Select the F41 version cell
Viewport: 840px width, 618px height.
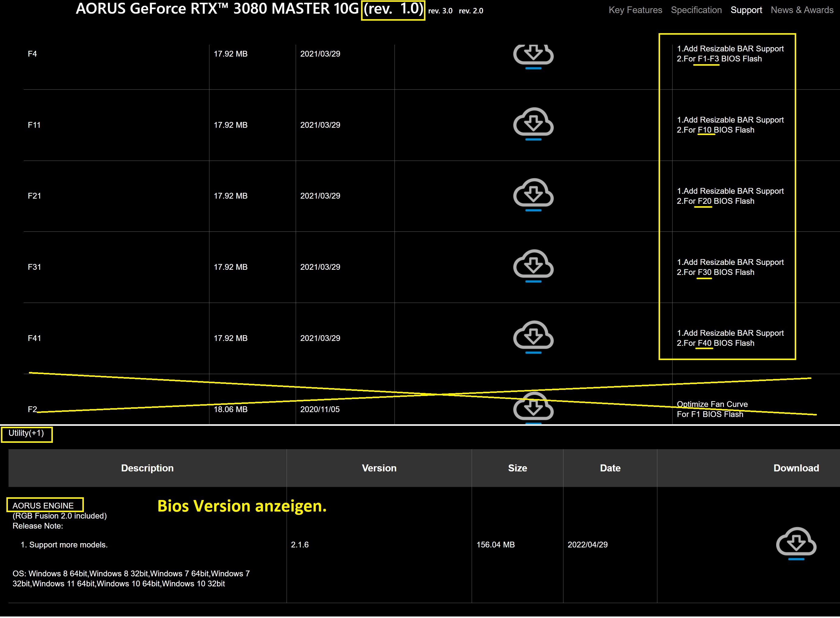pos(34,338)
